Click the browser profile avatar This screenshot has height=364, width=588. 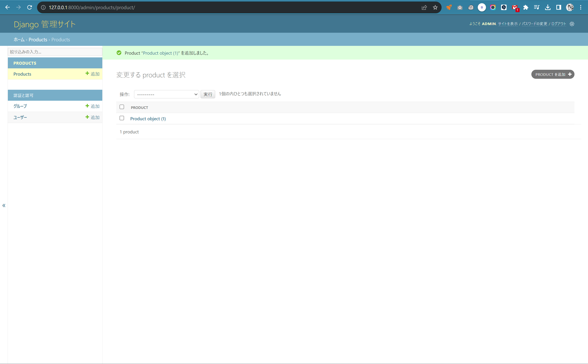pyautogui.click(x=570, y=7)
